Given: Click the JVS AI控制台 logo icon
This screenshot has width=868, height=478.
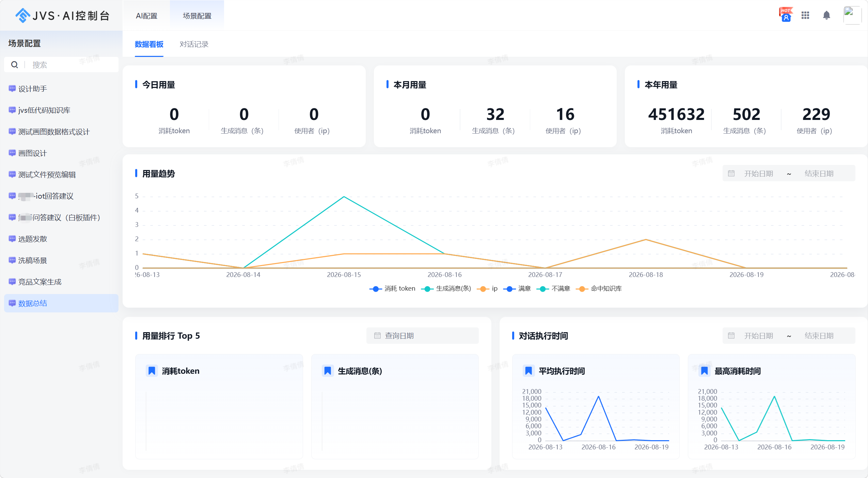Looking at the screenshot, I should point(22,15).
